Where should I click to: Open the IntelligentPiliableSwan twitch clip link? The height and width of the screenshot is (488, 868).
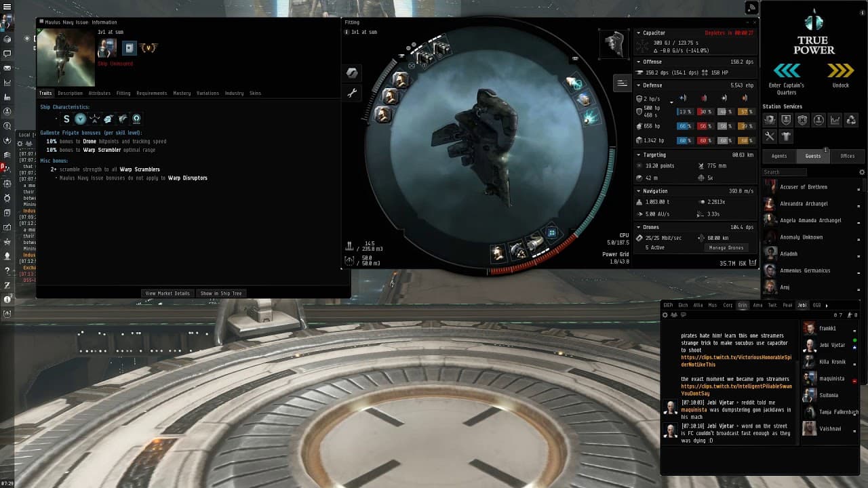pyautogui.click(x=736, y=390)
